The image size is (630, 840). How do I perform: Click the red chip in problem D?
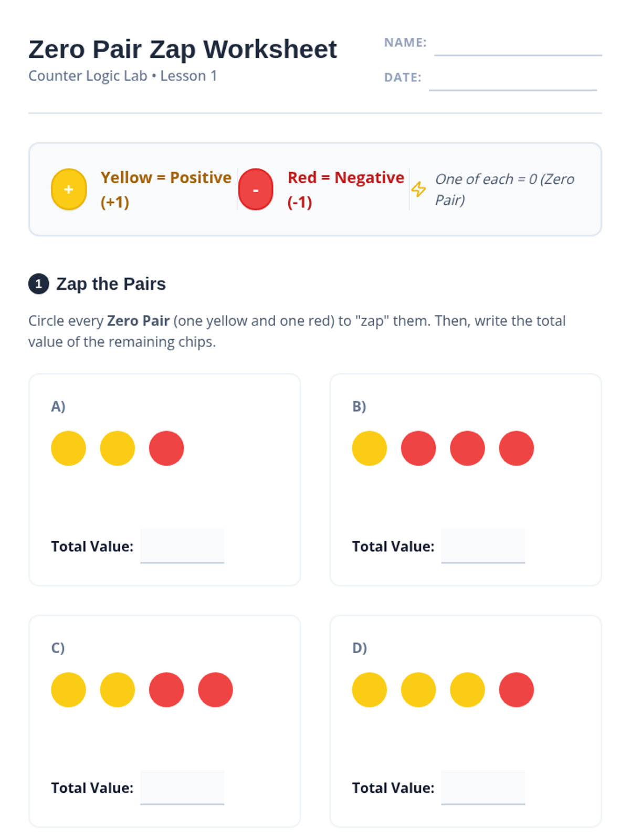coord(517,690)
